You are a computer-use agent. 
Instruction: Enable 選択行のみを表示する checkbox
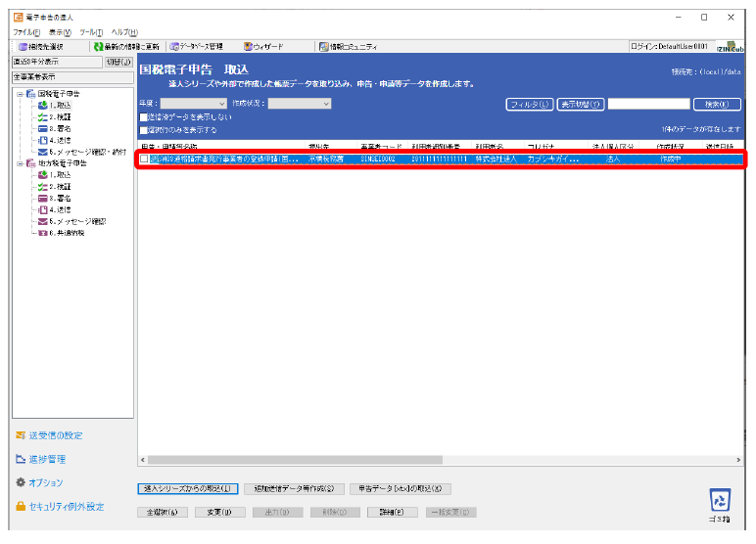[143, 130]
